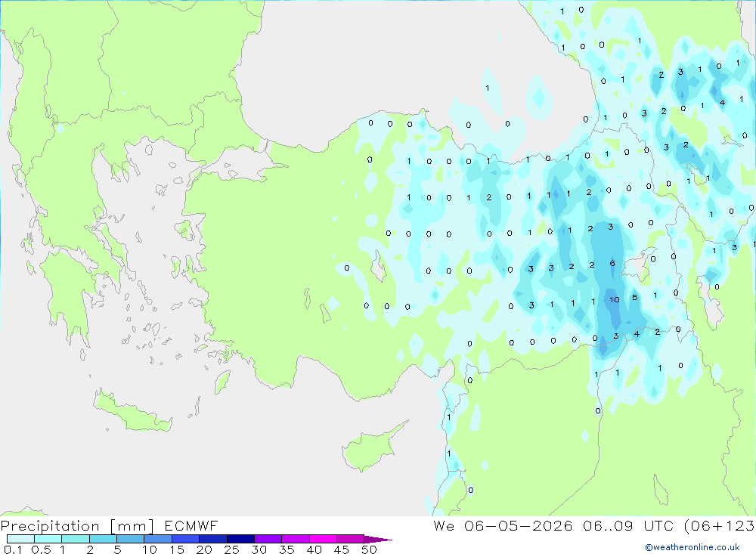
Task: Select the 30–35 mm purple legend swatch
Action: click(268, 539)
